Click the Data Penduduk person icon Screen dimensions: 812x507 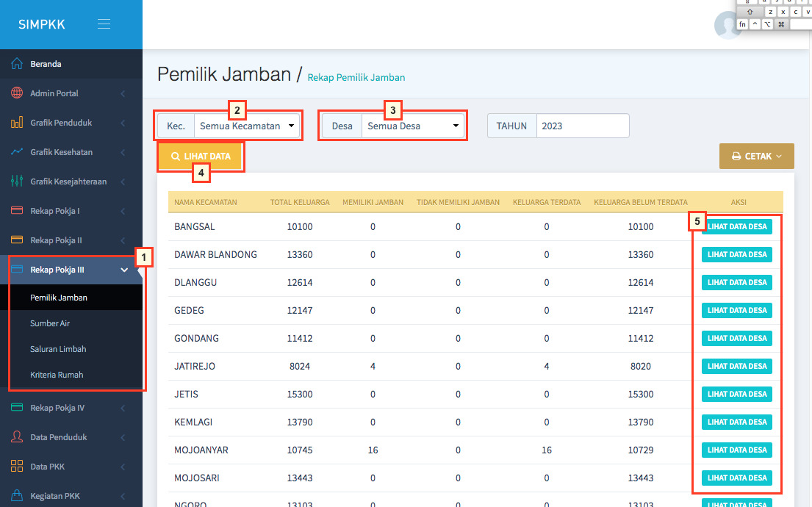[x=17, y=437]
